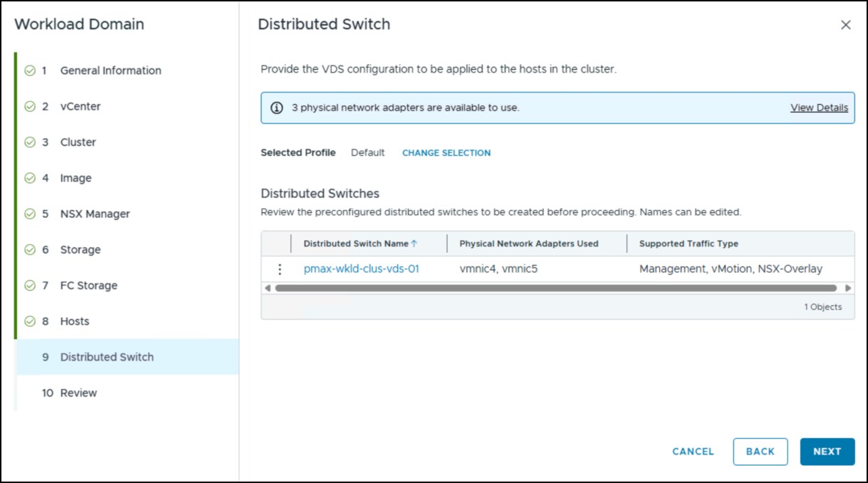Open General Information step 1
Screen dimensions: 868x483
(111, 71)
